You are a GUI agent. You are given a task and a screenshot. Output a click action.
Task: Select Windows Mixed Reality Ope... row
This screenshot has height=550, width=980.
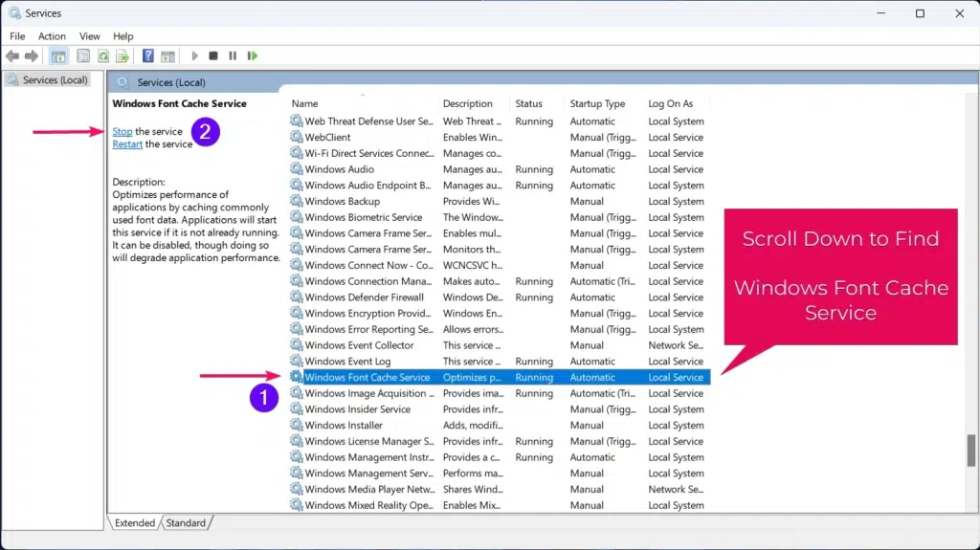coord(500,505)
